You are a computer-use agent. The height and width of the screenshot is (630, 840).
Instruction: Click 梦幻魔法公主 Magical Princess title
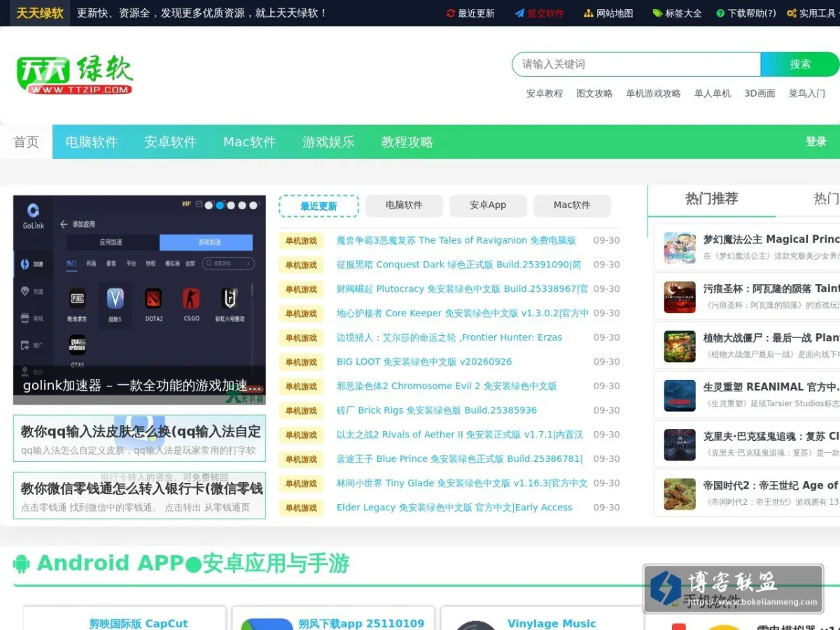pos(771,239)
